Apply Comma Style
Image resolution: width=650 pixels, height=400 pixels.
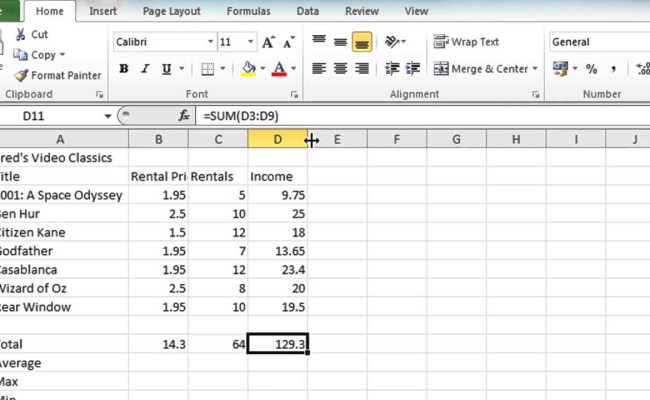[x=613, y=69]
